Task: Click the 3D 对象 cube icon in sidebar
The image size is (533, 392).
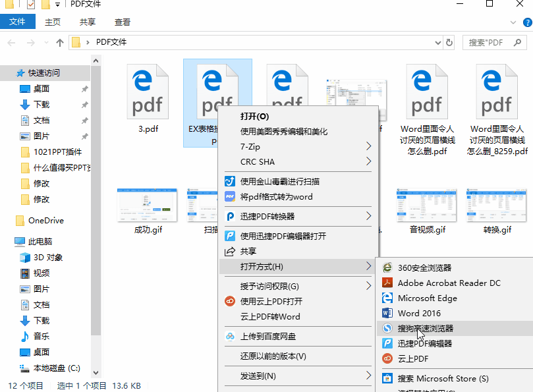Action: point(25,258)
